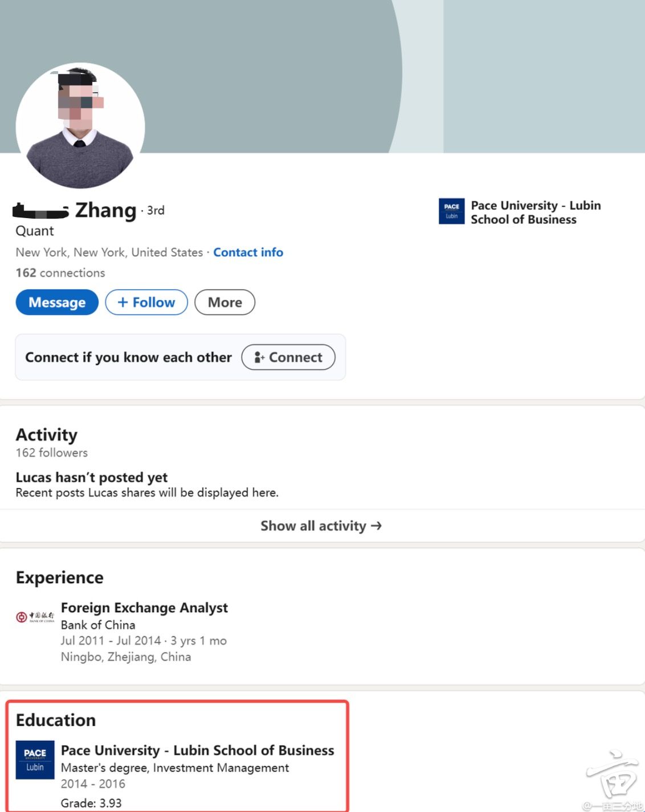Open the Foreign Exchange Analyst position
This screenshot has width=645, height=812.
(144, 608)
